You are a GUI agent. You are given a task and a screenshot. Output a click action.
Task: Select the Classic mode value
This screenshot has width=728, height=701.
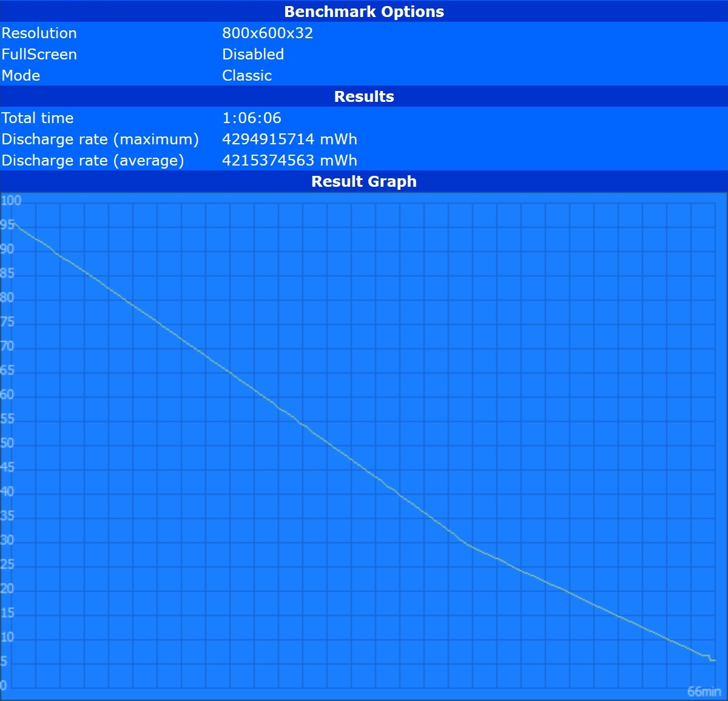(247, 75)
